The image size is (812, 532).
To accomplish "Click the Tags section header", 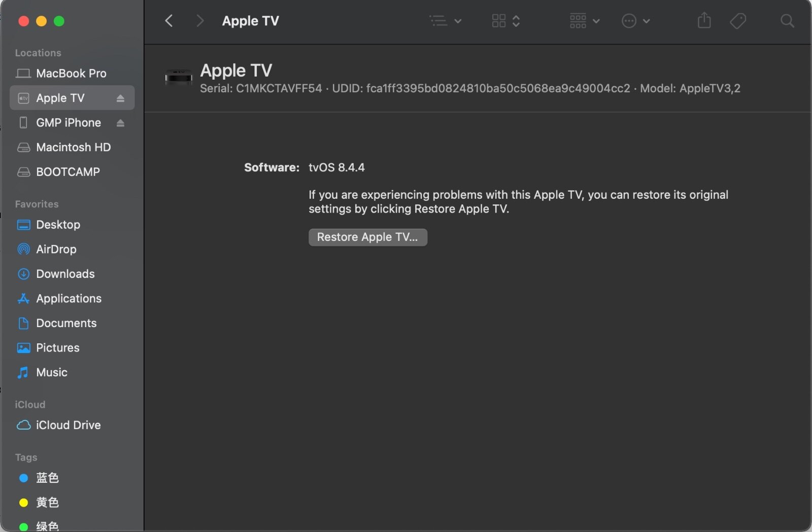I will (x=26, y=457).
